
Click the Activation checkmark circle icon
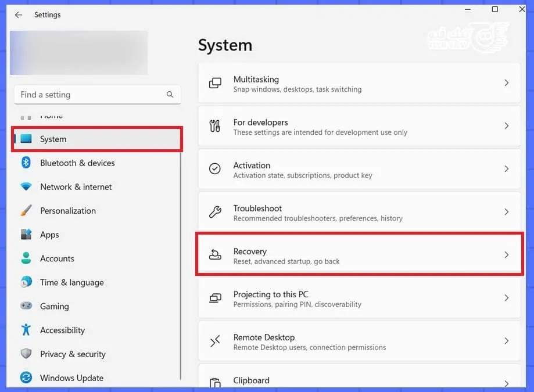tap(215, 169)
